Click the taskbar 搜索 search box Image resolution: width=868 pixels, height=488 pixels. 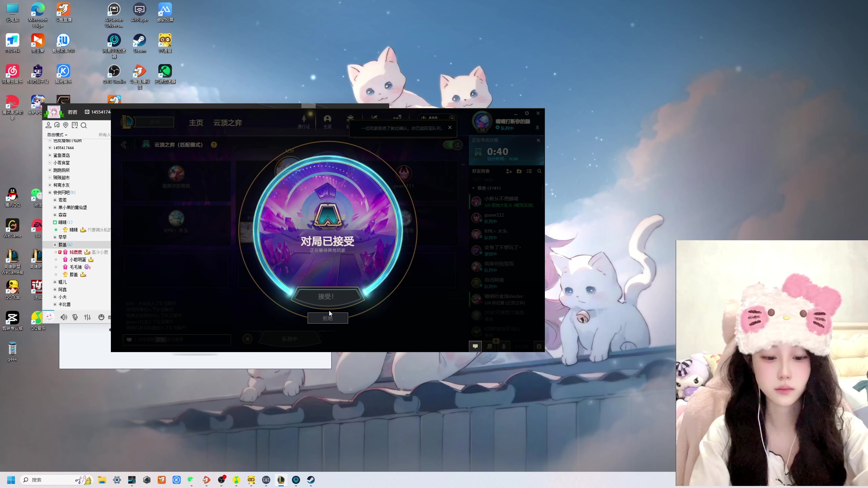pyautogui.click(x=56, y=480)
